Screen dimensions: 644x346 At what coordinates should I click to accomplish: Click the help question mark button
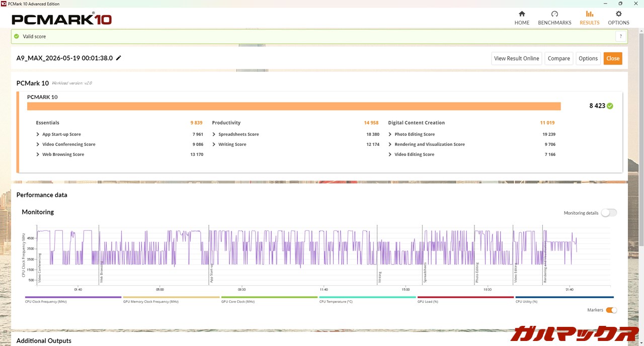(x=621, y=36)
